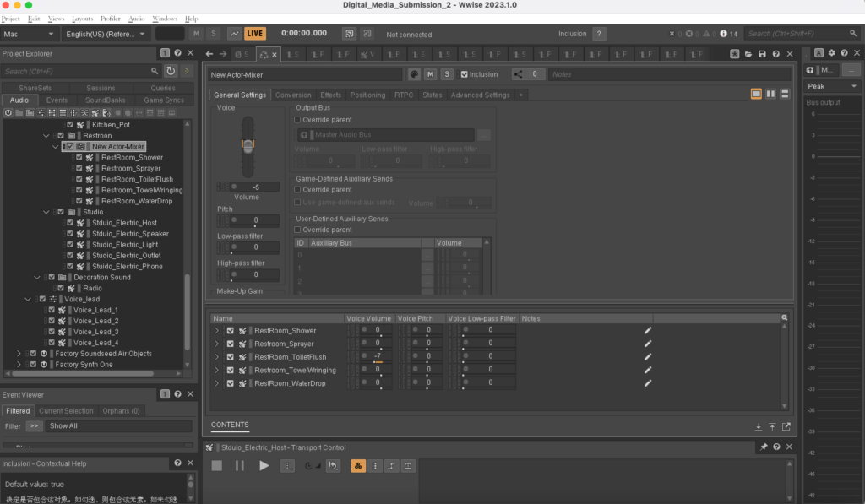Click the back navigation arrow in the editor

[210, 54]
